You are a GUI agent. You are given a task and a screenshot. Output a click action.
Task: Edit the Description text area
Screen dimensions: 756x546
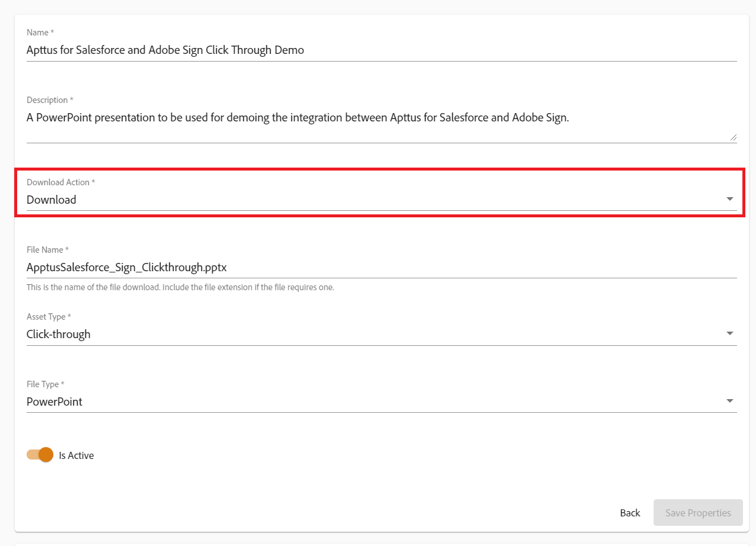(381, 125)
